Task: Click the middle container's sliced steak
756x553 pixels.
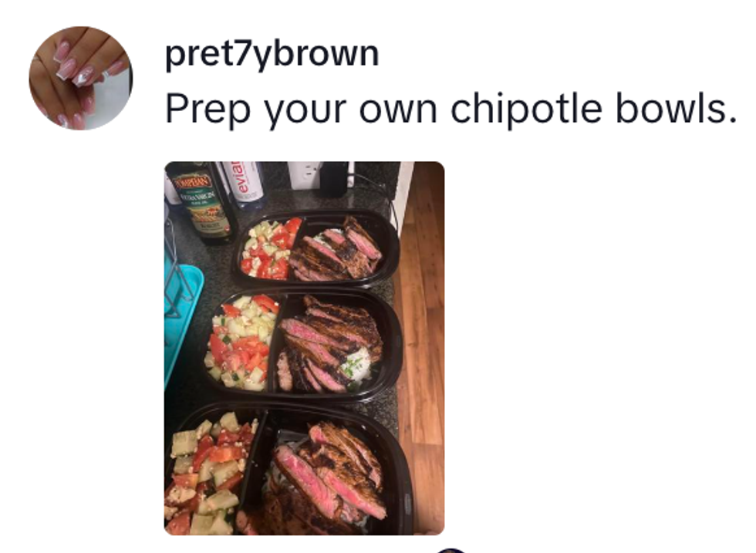Action: [329, 343]
